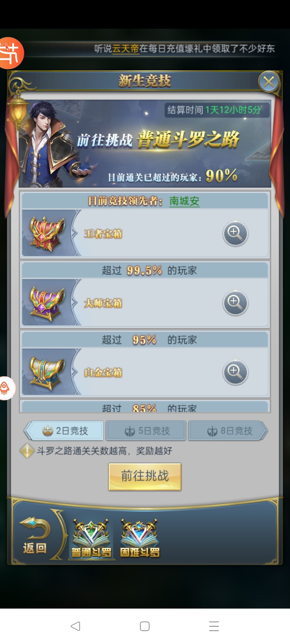Image resolution: width=290 pixels, height=644 pixels.
Task: Tap the 普通斗罗之路 challenge banner
Action: click(x=145, y=144)
